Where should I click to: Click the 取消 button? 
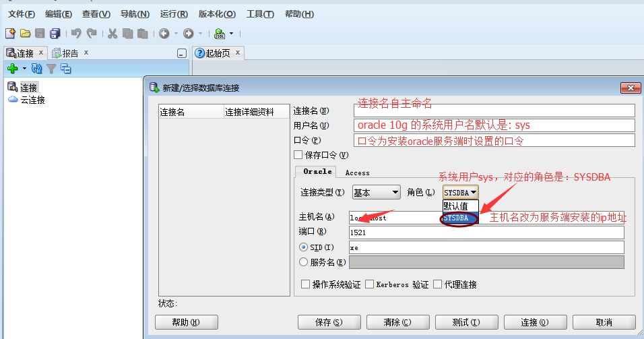tap(604, 322)
